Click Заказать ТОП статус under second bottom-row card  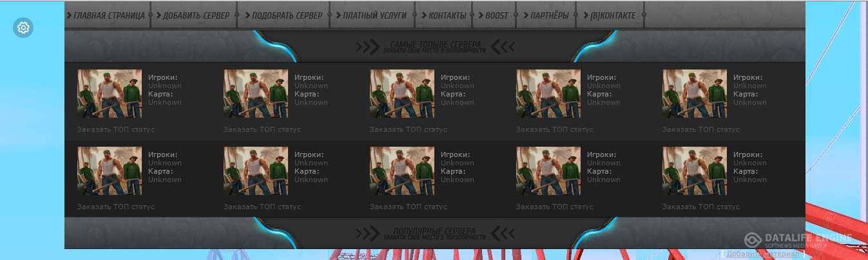[x=262, y=207]
